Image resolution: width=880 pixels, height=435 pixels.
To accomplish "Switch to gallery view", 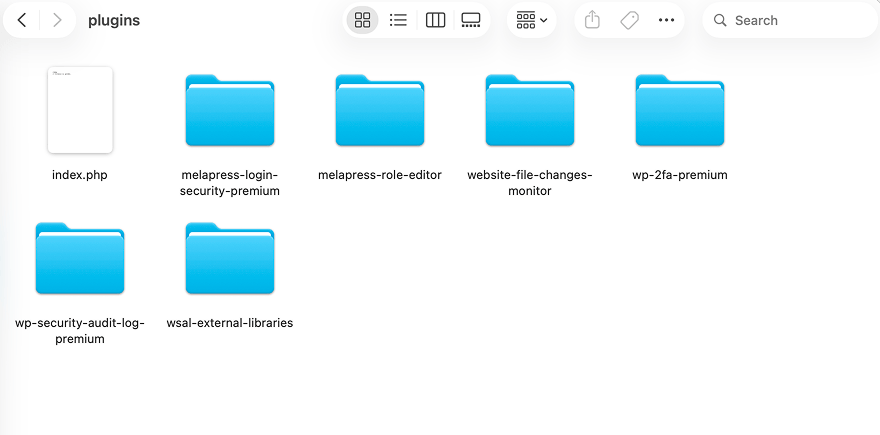I will pyautogui.click(x=471, y=21).
